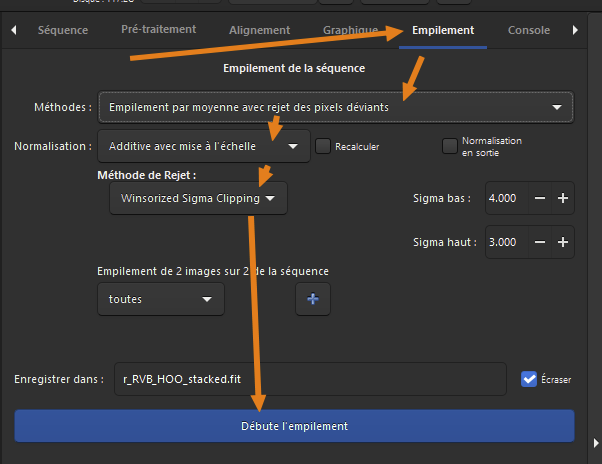Click the left tab scroll arrow
Viewport: 602px width, 464px height.
(x=14, y=30)
